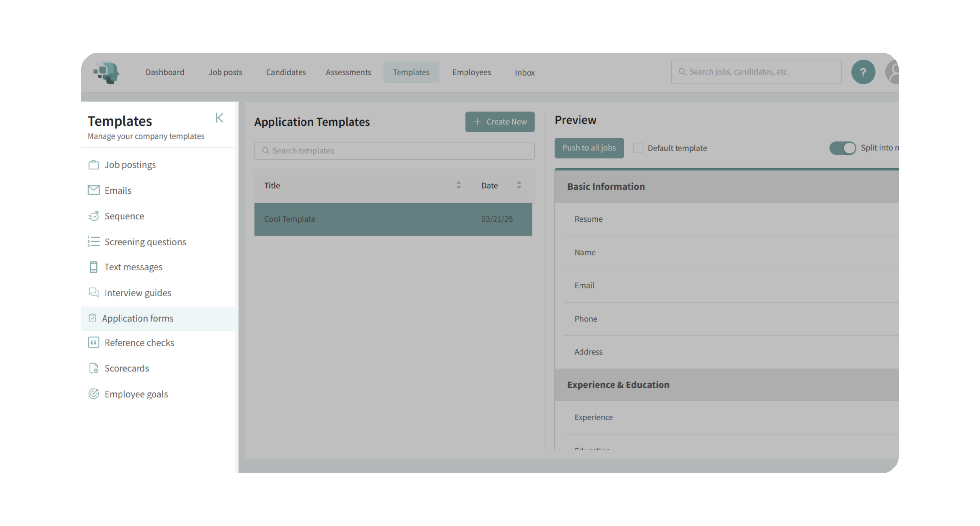
Task: Collapse the Templates sidebar panel
Action: click(219, 118)
